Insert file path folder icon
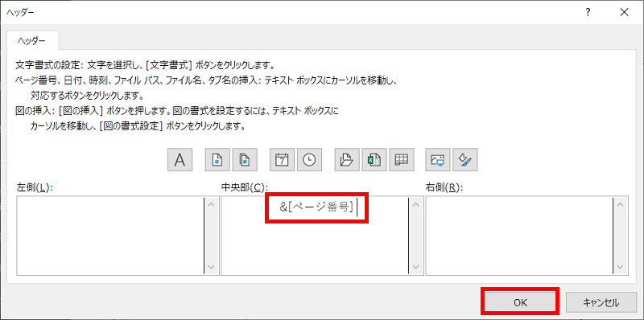This screenshot has width=644, height=320. pyautogui.click(x=347, y=159)
